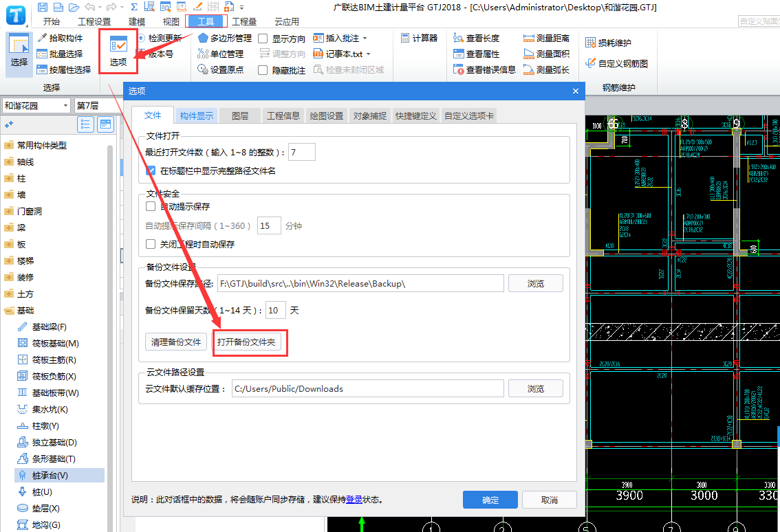Click 确定 to confirm options
780x532 pixels.
coord(490,500)
